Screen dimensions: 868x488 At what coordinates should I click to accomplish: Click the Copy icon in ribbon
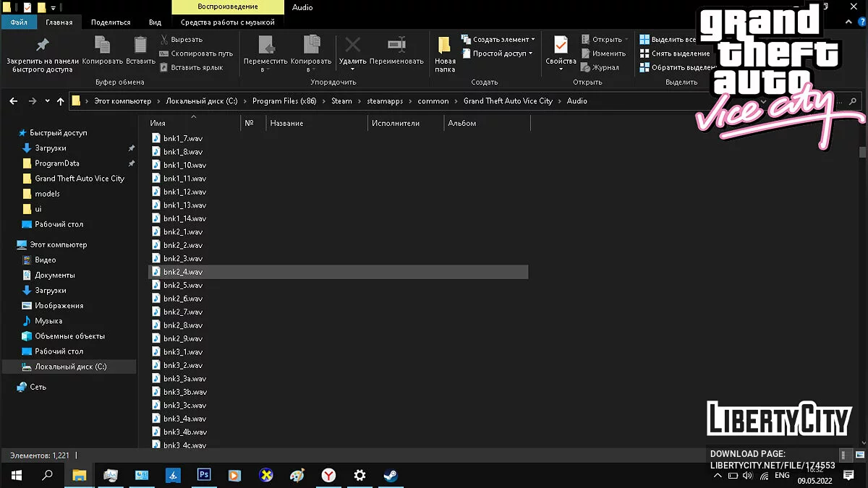tap(103, 46)
